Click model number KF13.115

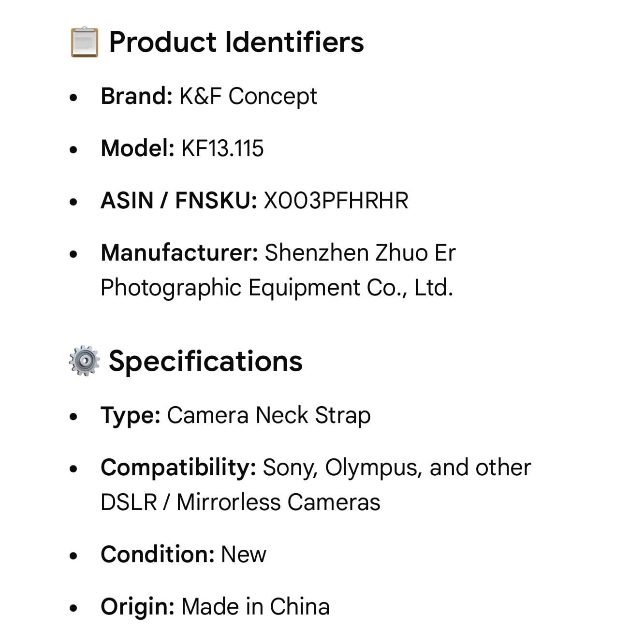pyautogui.click(x=222, y=148)
